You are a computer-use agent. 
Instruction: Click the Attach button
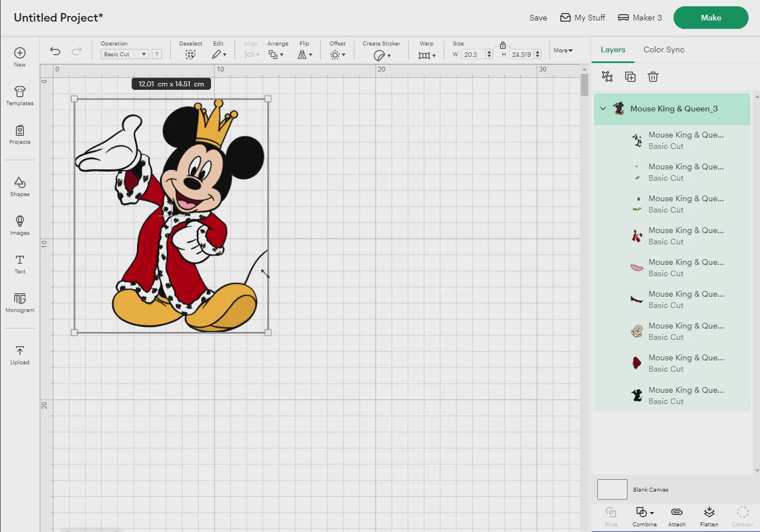(677, 517)
